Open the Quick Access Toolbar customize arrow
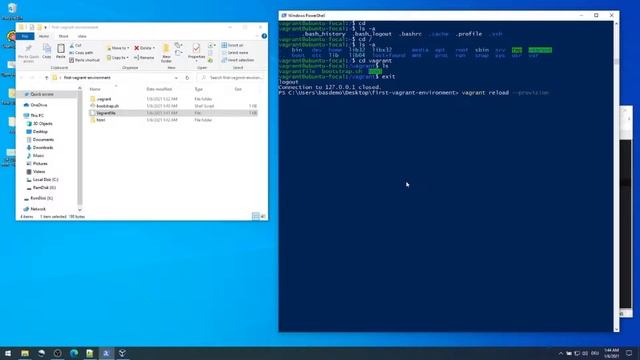The height and width of the screenshot is (360, 640). tap(46, 27)
